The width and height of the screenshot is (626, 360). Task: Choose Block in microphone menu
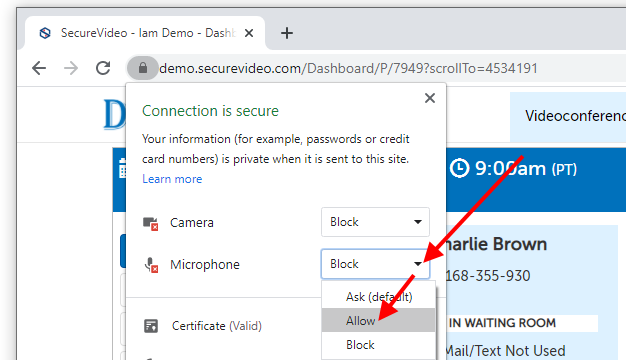tap(378, 345)
